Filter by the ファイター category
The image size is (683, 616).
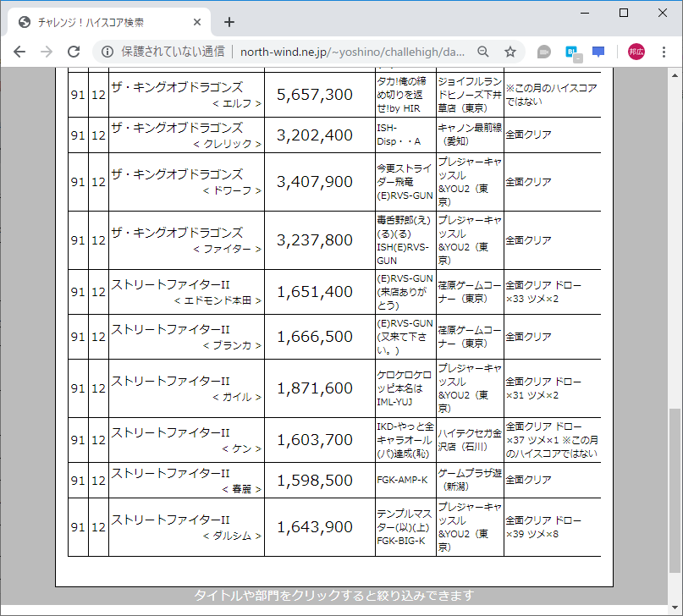[x=227, y=249]
